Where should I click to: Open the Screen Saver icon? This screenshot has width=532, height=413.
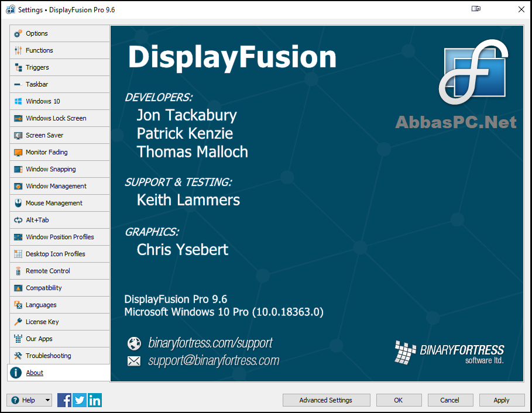click(18, 135)
